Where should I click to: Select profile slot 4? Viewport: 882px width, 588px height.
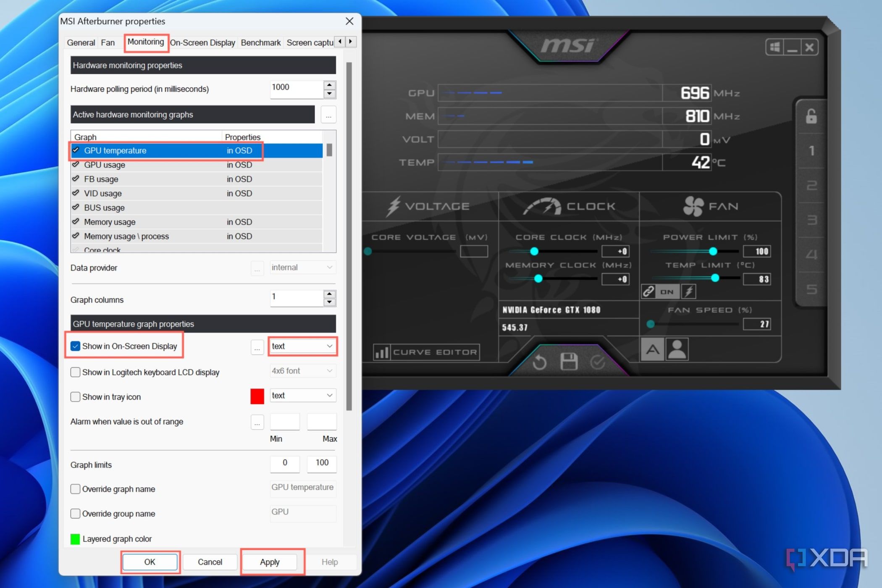(811, 255)
